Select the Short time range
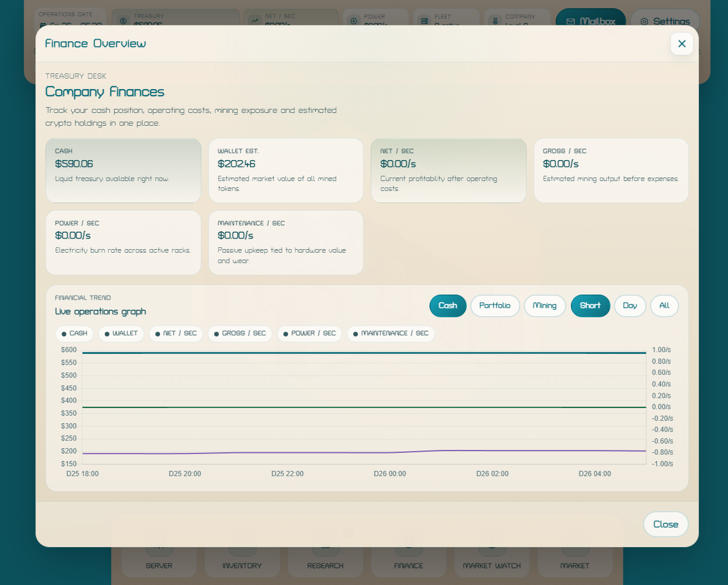The height and width of the screenshot is (585, 728). [590, 306]
